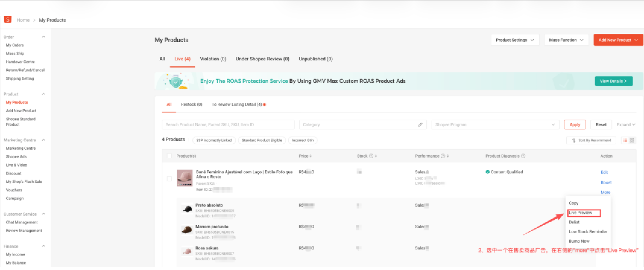Switch to the Restock (0) sub-tab
The height and width of the screenshot is (270, 644).
191,104
